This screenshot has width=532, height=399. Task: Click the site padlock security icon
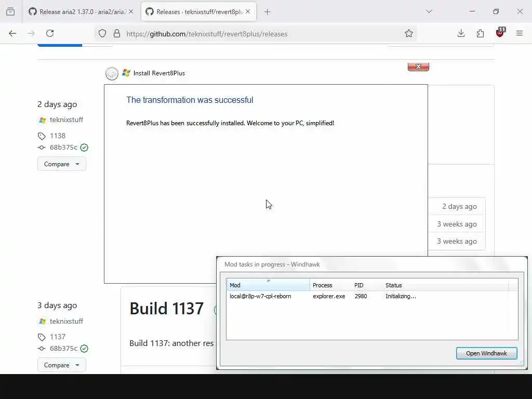tap(117, 33)
